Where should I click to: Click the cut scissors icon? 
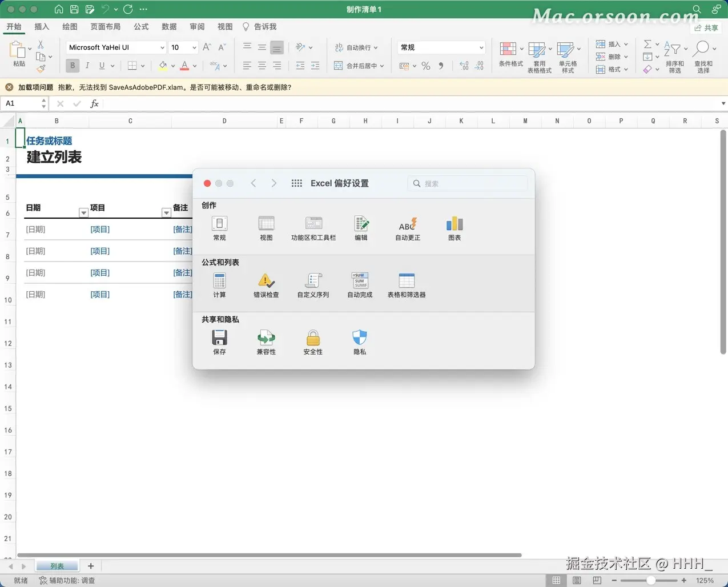(x=41, y=45)
